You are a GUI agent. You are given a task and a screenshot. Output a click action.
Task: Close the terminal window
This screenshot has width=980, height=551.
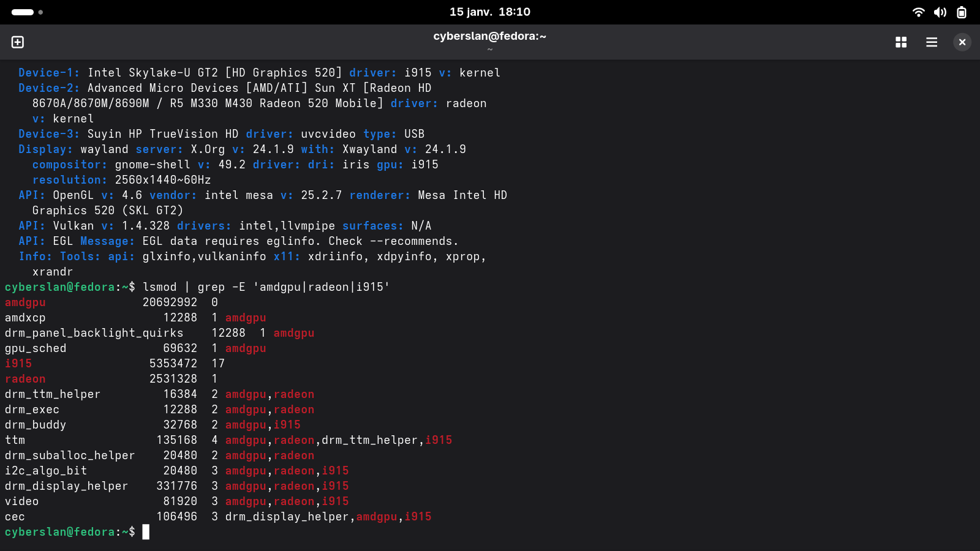[962, 42]
